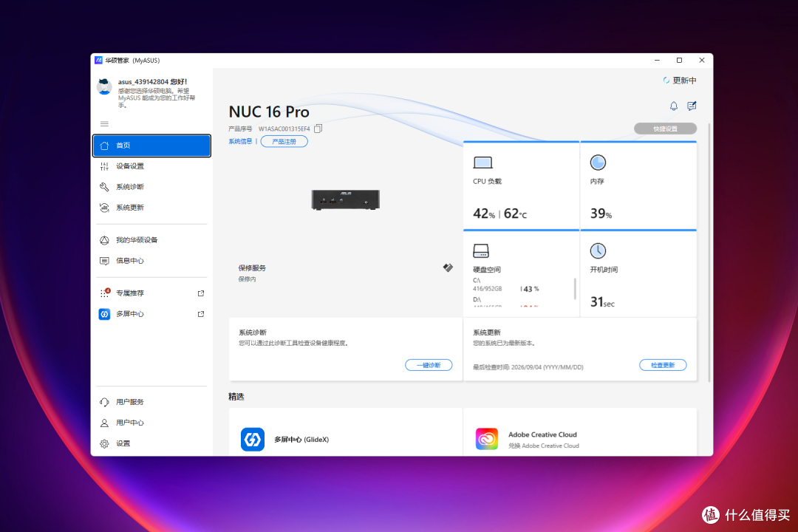Image resolution: width=798 pixels, height=532 pixels.
Task: Open notifications bell icon
Action: pos(673,106)
